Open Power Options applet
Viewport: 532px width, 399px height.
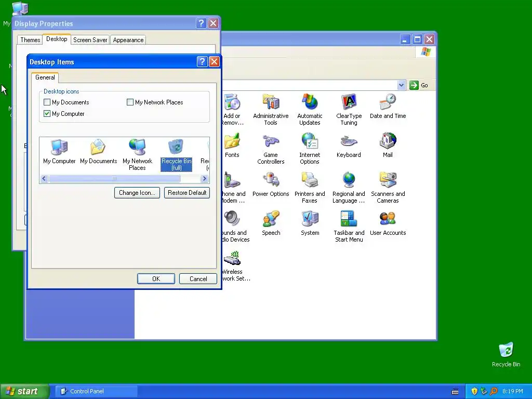pos(270,184)
